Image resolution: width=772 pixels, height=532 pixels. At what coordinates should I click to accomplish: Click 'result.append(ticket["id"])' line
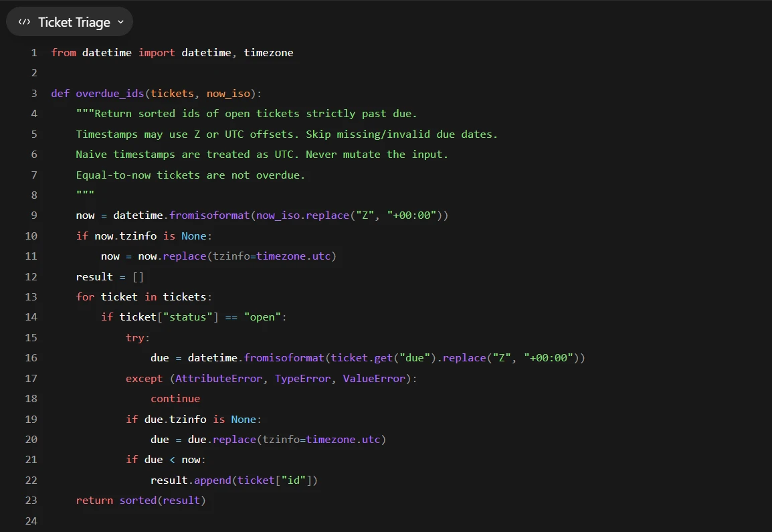pos(234,480)
